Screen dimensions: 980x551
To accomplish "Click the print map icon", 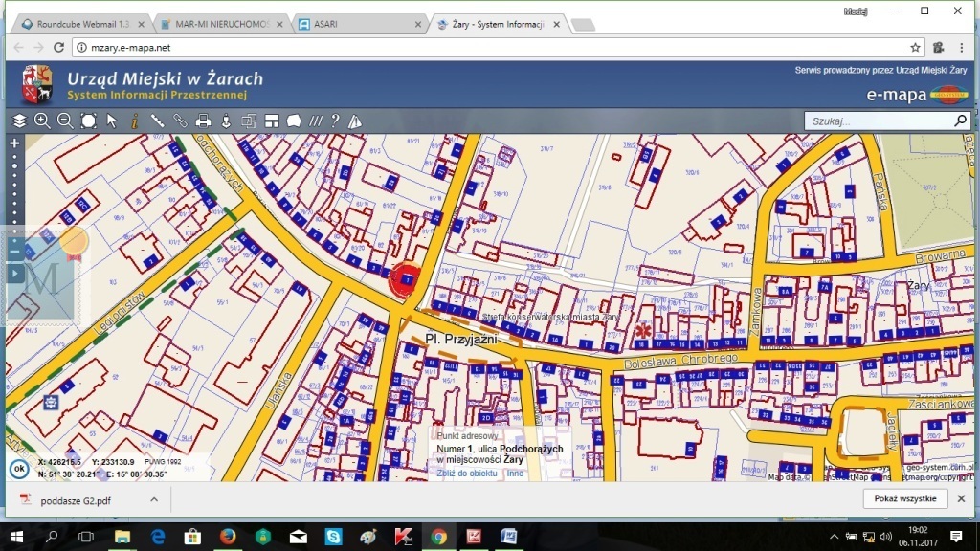I will pyautogui.click(x=203, y=121).
